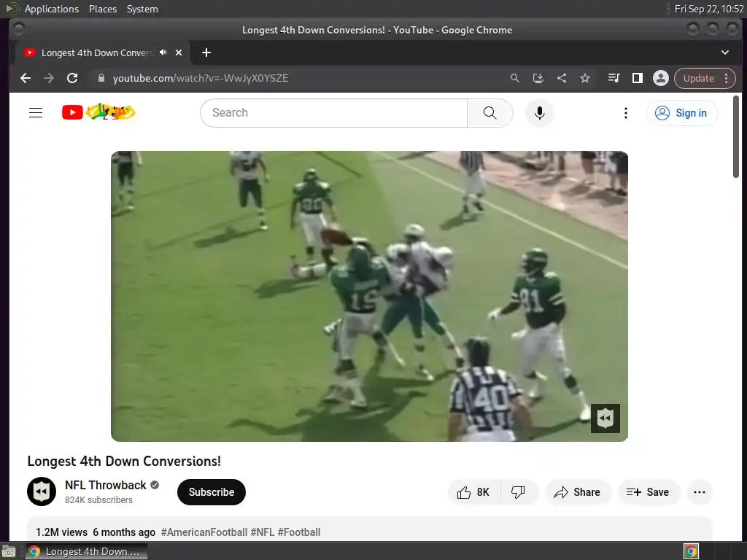Click #NFL hashtag
The height and width of the screenshot is (560, 747).
click(263, 532)
